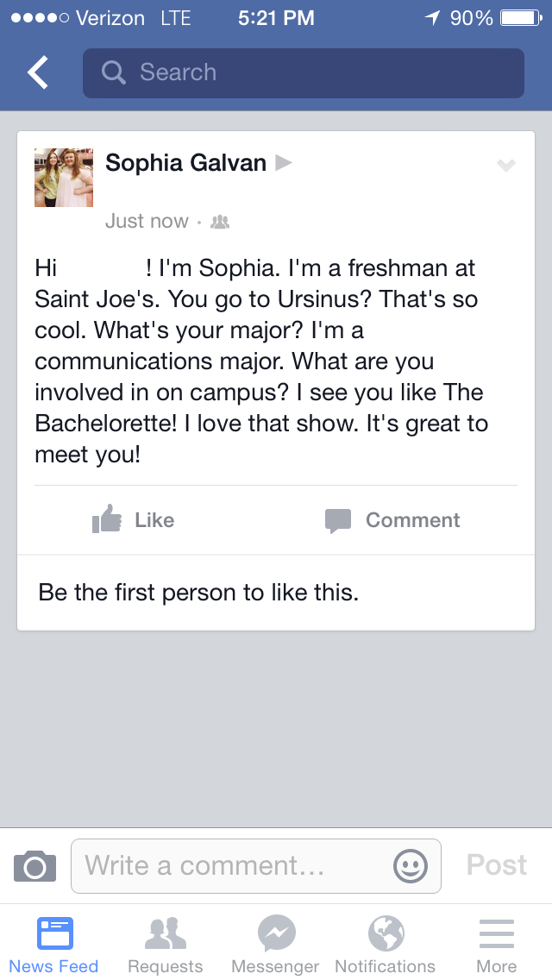Tap the Messenger icon in bottom bar
The width and height of the screenshot is (552, 980).
(276, 933)
